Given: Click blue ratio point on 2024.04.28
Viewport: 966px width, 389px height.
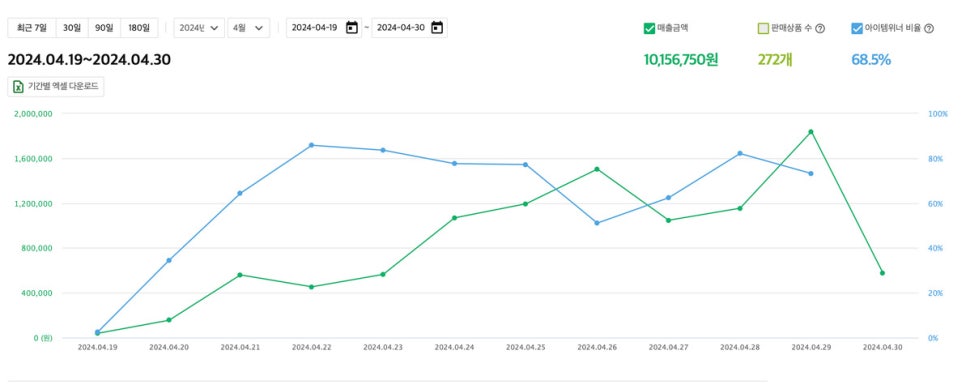Looking at the screenshot, I should [x=740, y=153].
